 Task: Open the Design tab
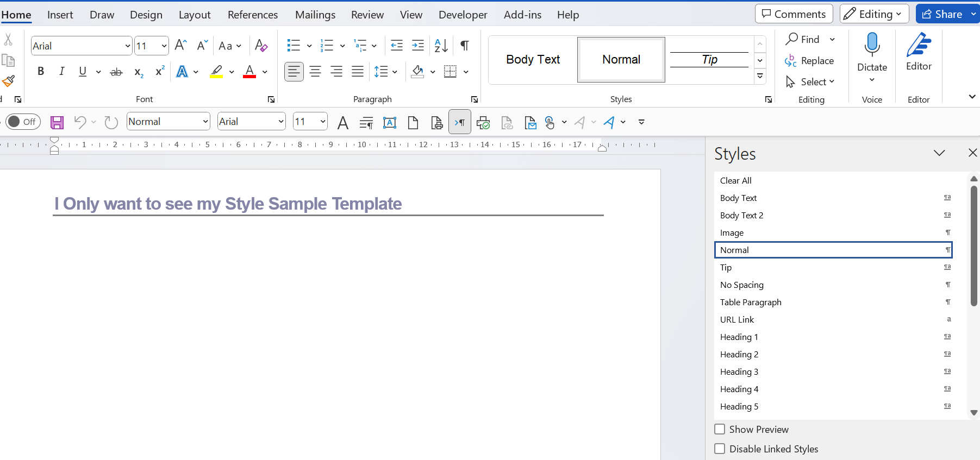pyautogui.click(x=146, y=15)
